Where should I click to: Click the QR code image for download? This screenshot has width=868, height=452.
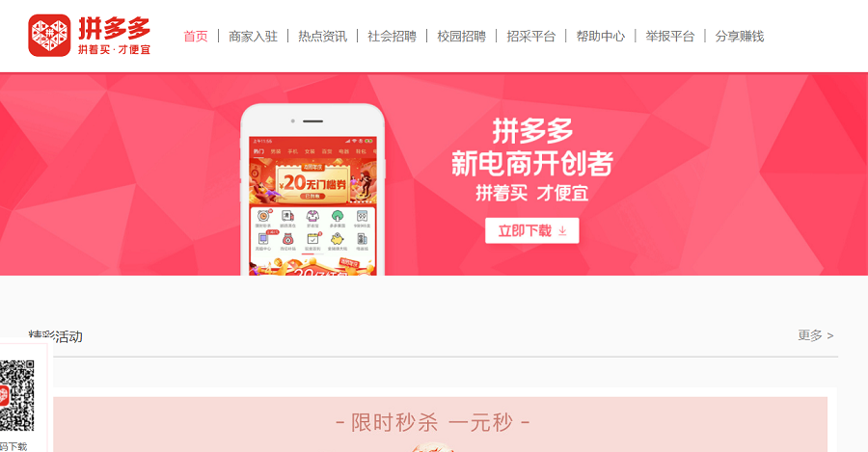pyautogui.click(x=16, y=395)
